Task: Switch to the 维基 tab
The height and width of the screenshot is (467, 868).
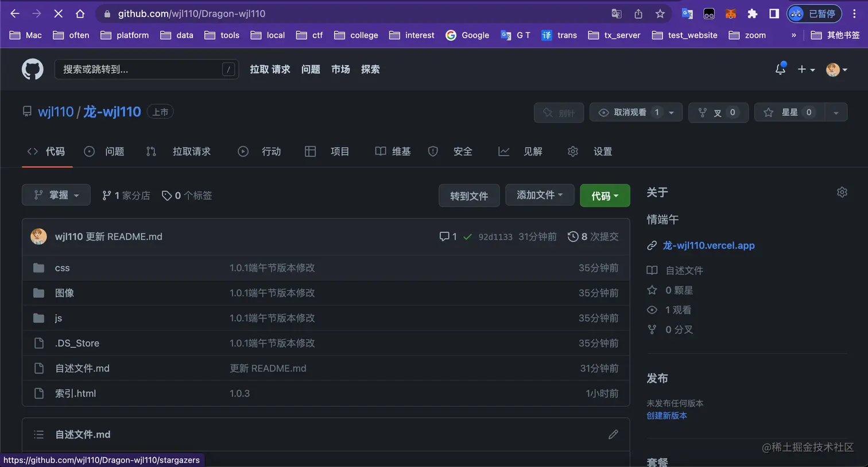Action: click(393, 151)
